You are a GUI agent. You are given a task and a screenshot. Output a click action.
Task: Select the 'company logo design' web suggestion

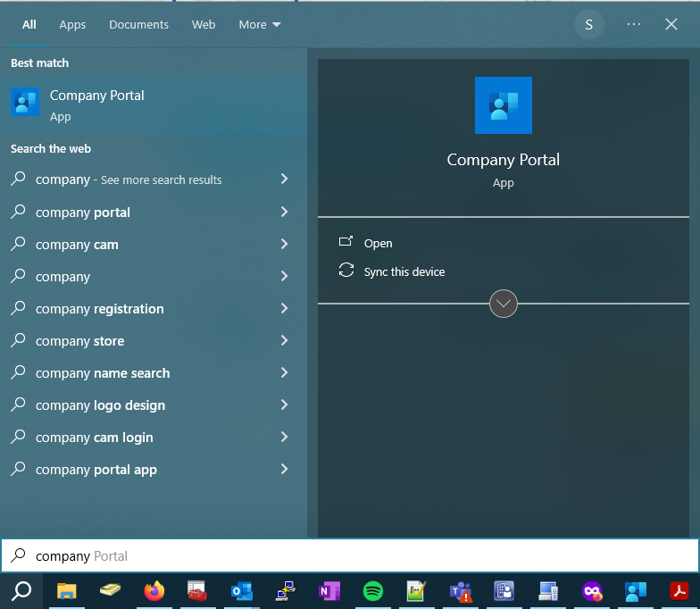100,405
